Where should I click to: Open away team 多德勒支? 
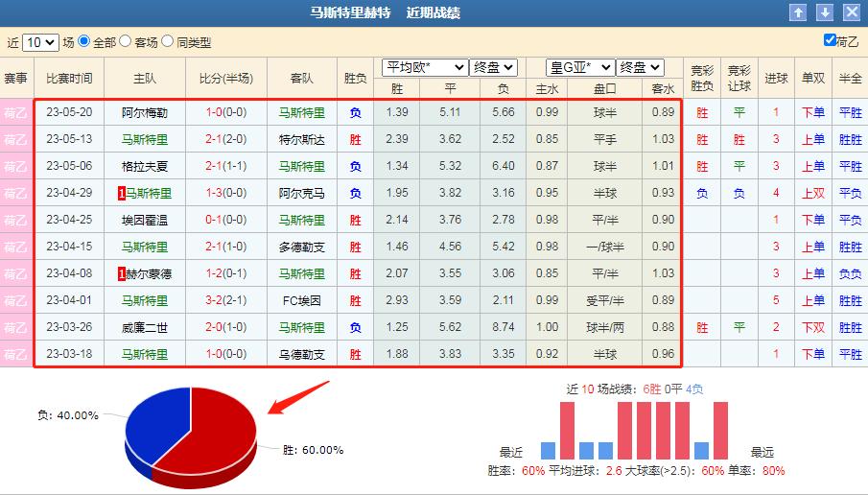[302, 247]
